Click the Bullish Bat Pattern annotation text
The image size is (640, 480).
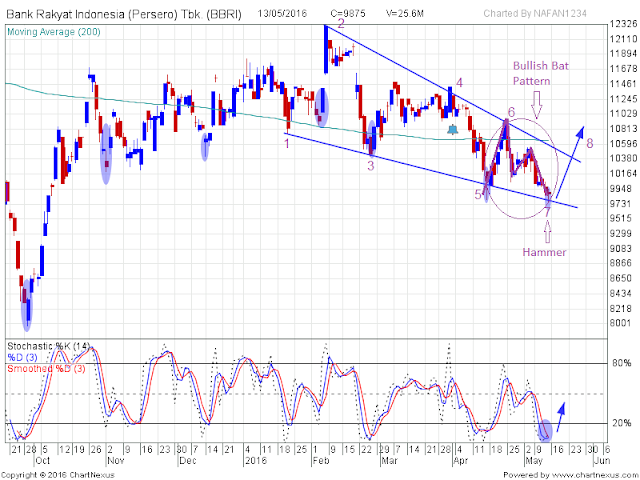(x=540, y=73)
